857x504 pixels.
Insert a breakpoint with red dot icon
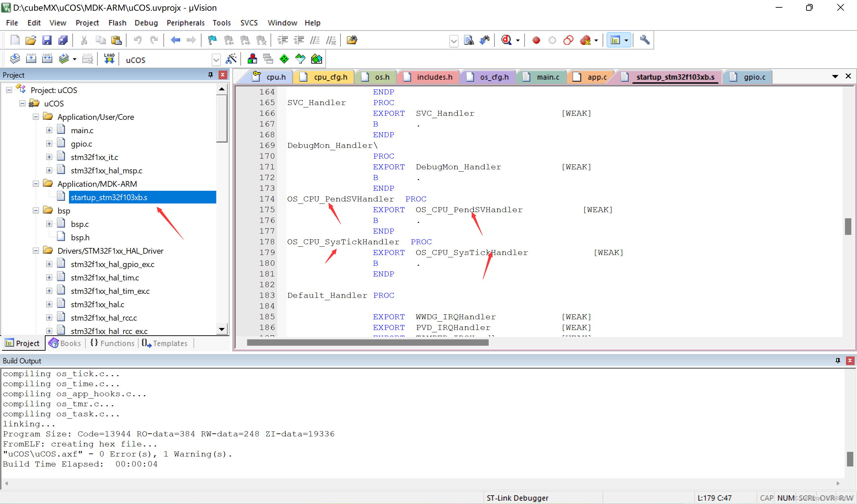coord(536,40)
